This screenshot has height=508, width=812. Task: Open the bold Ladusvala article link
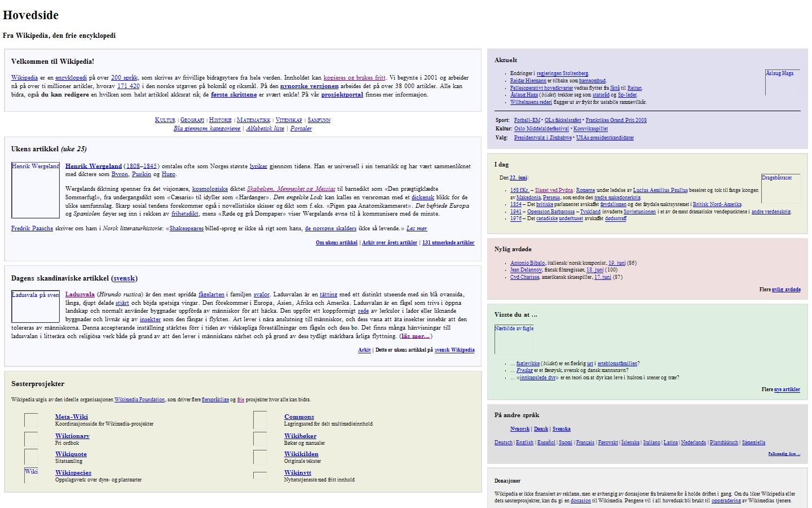80,295
